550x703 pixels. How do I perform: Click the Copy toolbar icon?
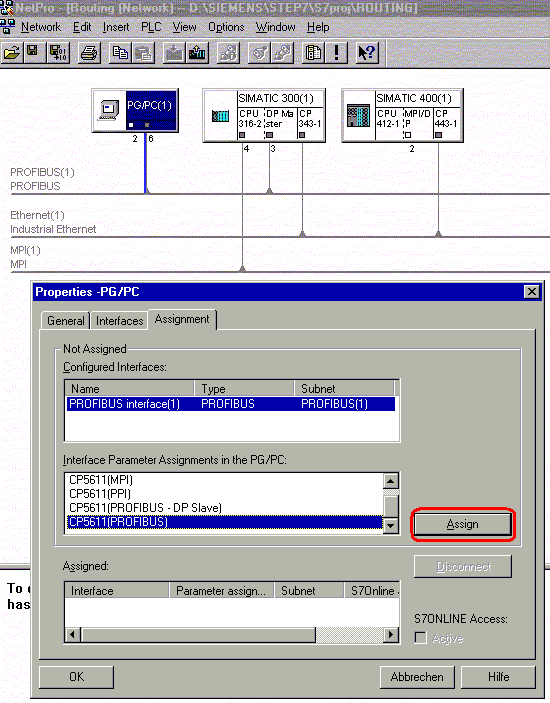120,53
